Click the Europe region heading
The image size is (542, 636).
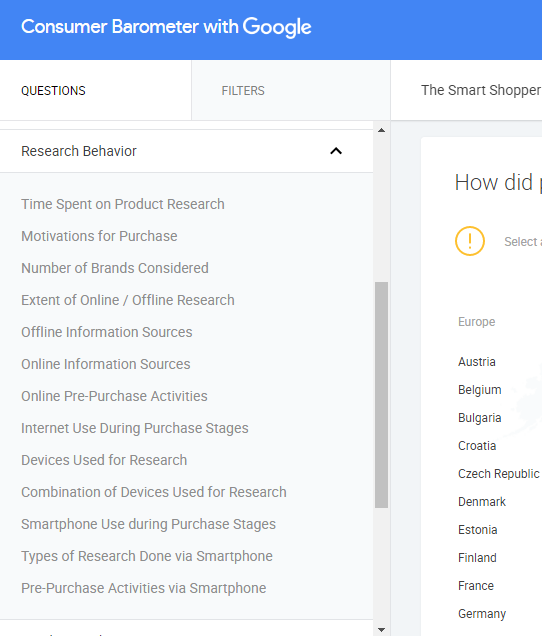[477, 322]
